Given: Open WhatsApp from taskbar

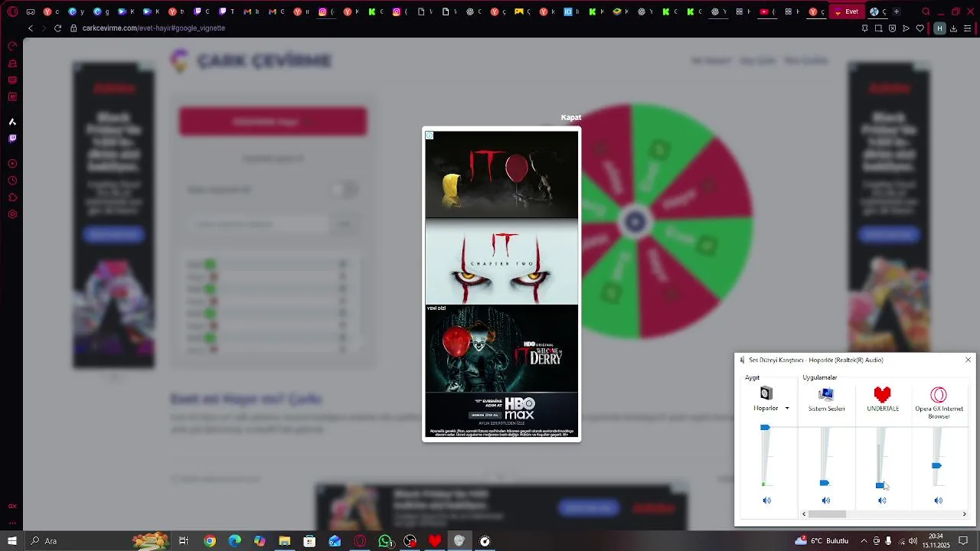Looking at the screenshot, I should point(385,541).
